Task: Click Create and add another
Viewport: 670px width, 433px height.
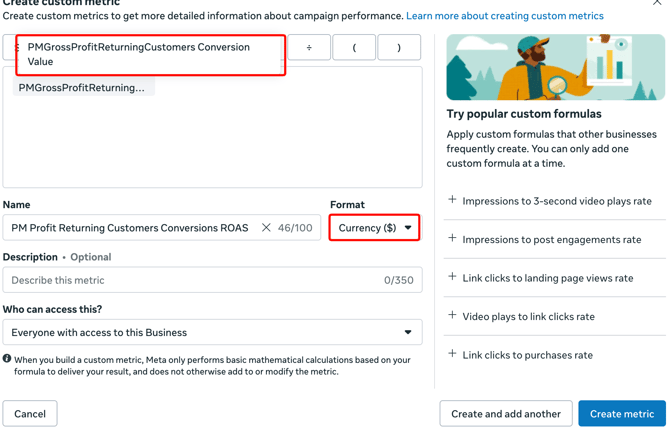Action: 506,413
